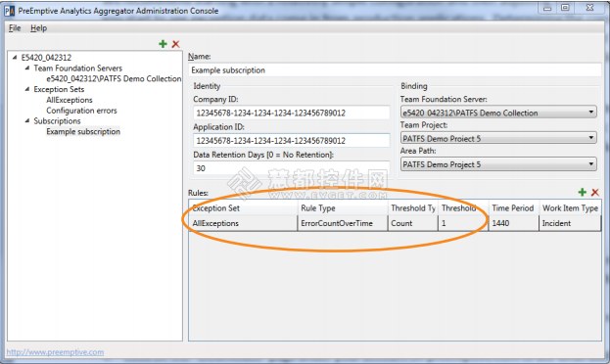Open the Team Project dropdown
610x364 pixels.
pyautogui.click(x=498, y=138)
